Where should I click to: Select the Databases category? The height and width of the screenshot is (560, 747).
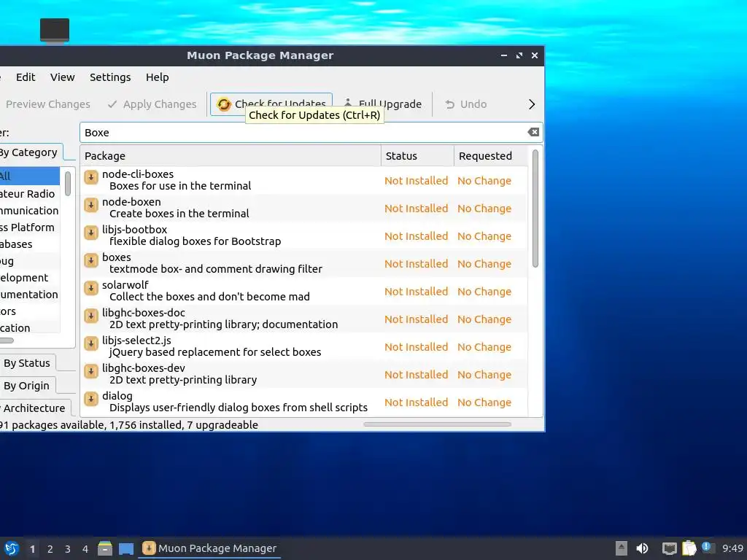[x=17, y=244]
